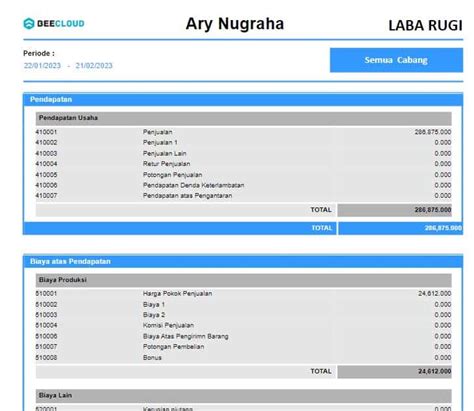Click the Harga Pokok Penjualan row name
Image resolution: width=474 pixels, height=411 pixels.
(178, 294)
